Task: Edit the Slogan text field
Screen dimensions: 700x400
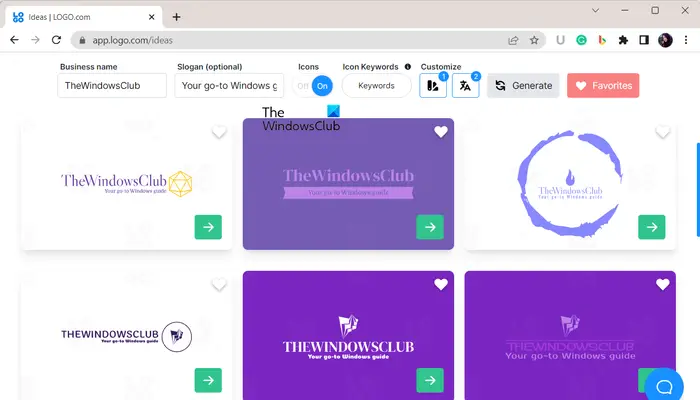Action: click(229, 85)
